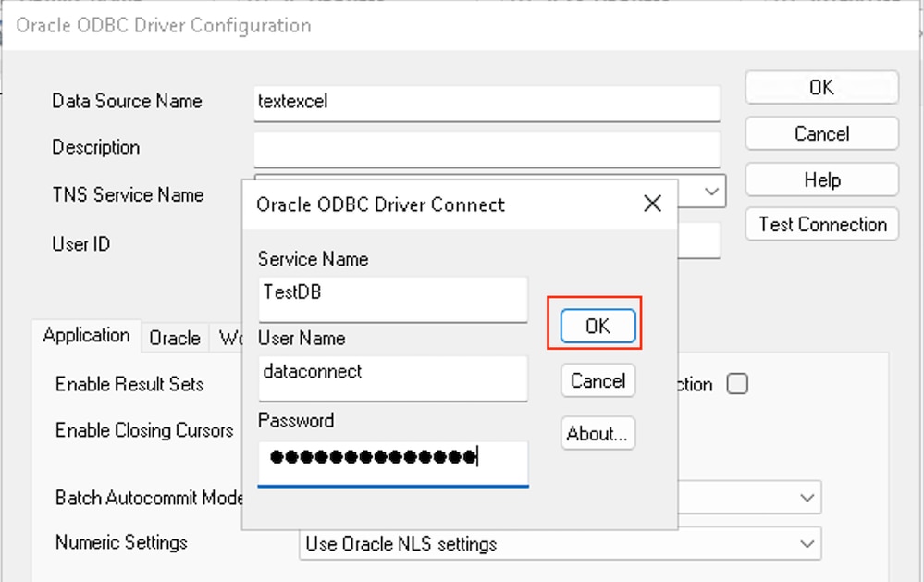Focus the User Name field with dataconnect

tap(392, 378)
